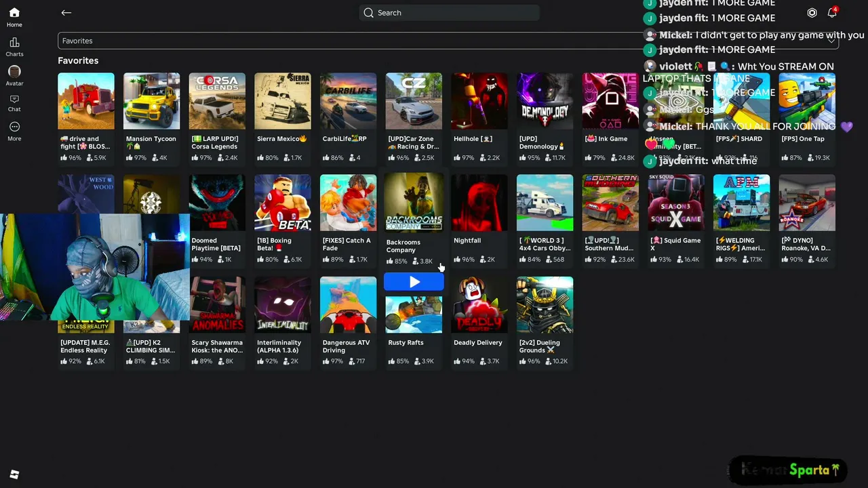Click the blue play button above Rusty Rafts
The height and width of the screenshot is (488, 868).
click(x=414, y=282)
